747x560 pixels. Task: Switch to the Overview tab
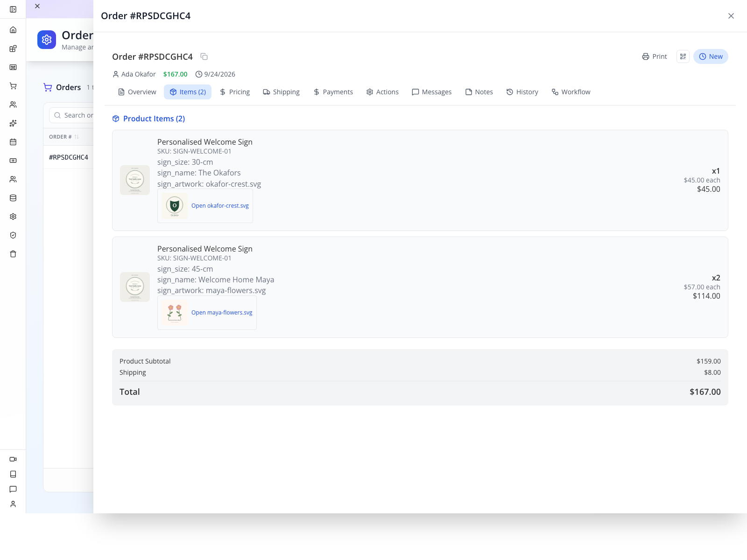point(137,92)
